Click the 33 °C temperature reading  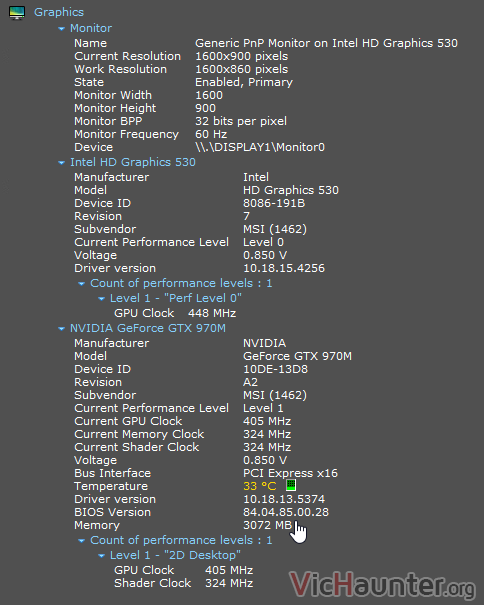coord(260,486)
